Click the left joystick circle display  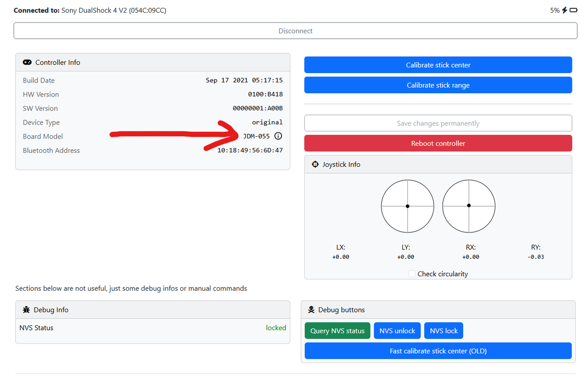(x=408, y=206)
